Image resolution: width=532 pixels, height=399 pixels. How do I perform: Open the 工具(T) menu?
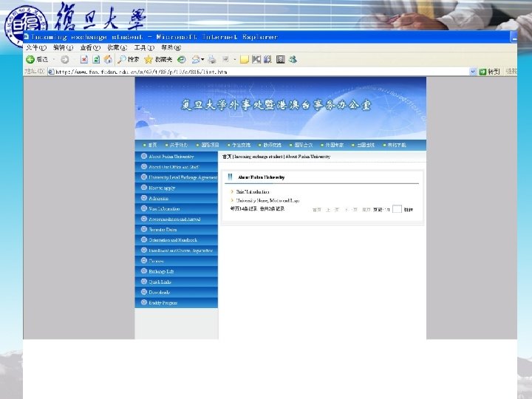pyautogui.click(x=144, y=47)
